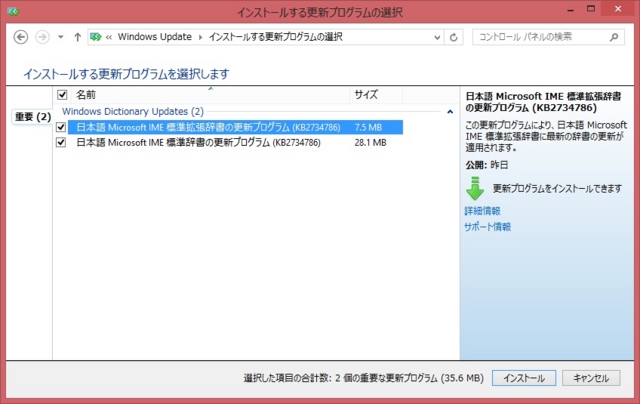Uncheck 標準辞書 28.1 MB update checkbox

tap(61, 142)
